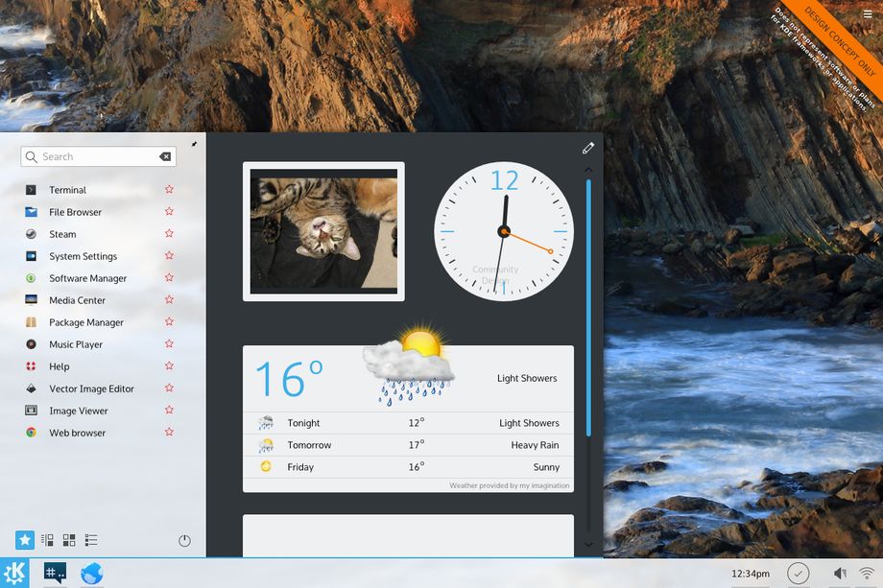
Task: Launch Terminal from the app list
Action: click(x=67, y=190)
